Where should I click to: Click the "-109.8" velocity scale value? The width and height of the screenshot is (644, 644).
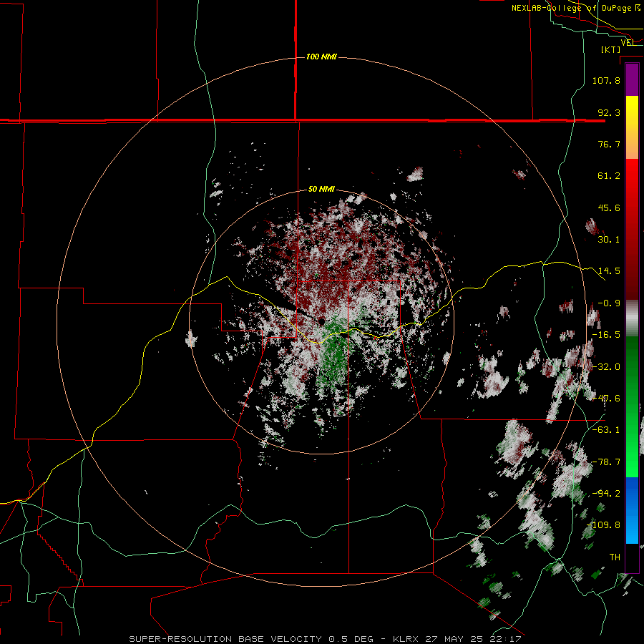604,525
